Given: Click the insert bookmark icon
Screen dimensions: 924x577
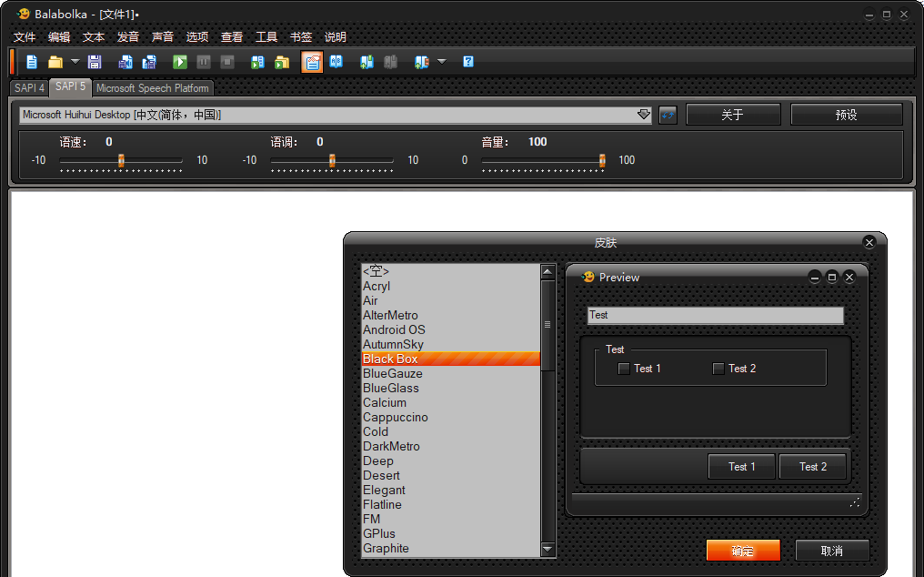Looking at the screenshot, I should click(367, 61).
